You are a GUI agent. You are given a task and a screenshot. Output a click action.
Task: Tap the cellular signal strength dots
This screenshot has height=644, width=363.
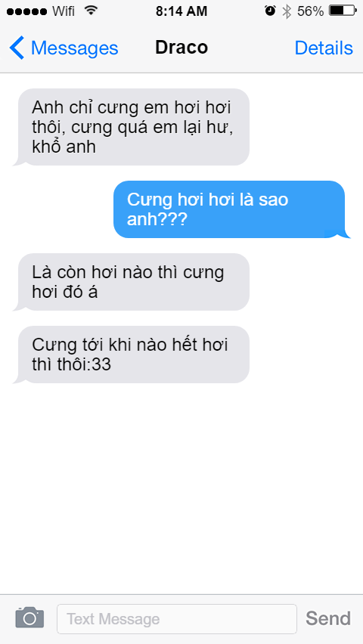click(26, 11)
